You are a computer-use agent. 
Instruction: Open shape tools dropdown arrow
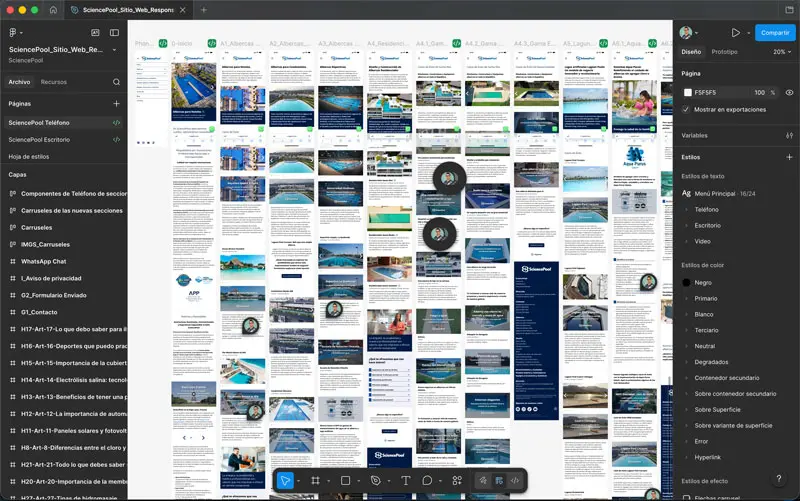point(359,481)
